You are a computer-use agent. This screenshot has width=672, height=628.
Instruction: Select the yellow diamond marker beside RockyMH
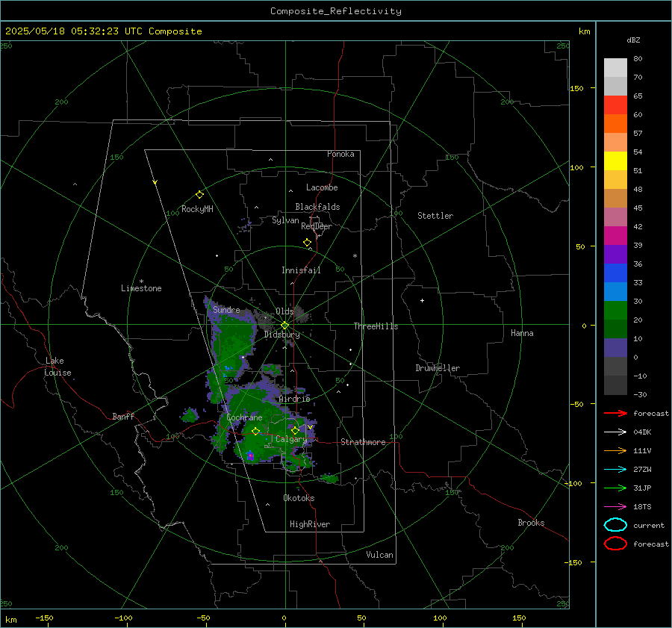click(199, 195)
